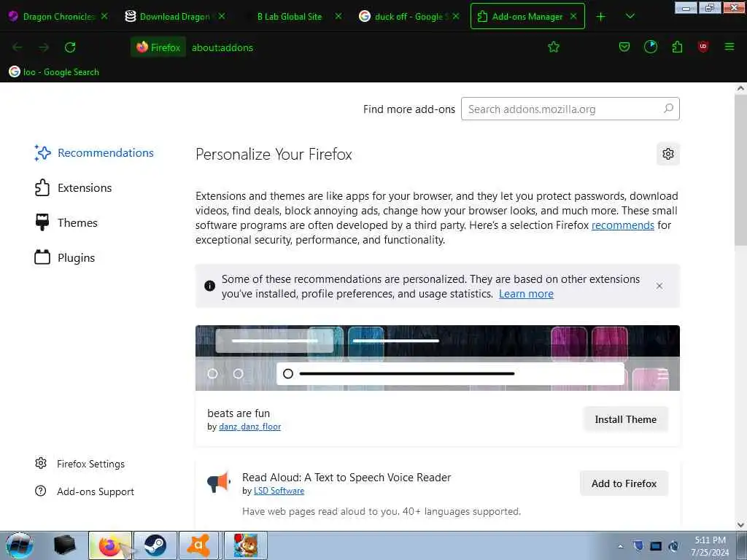Open the Firefox hamburger menu

729,47
